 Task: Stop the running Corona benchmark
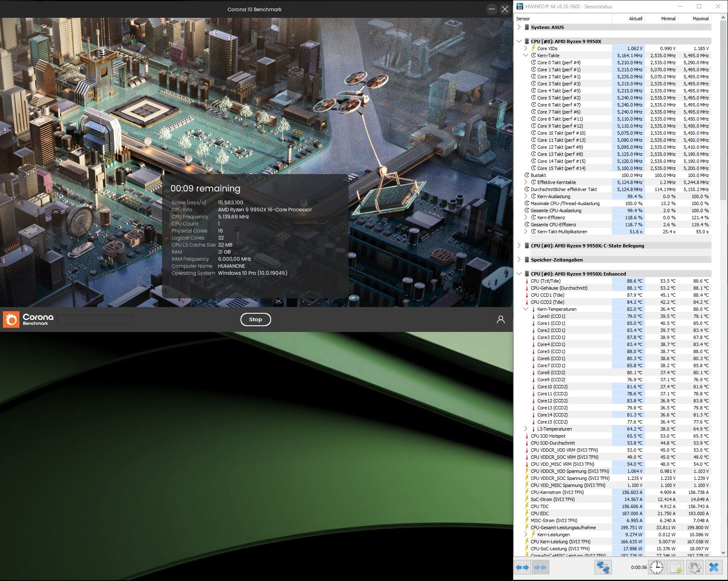(255, 320)
